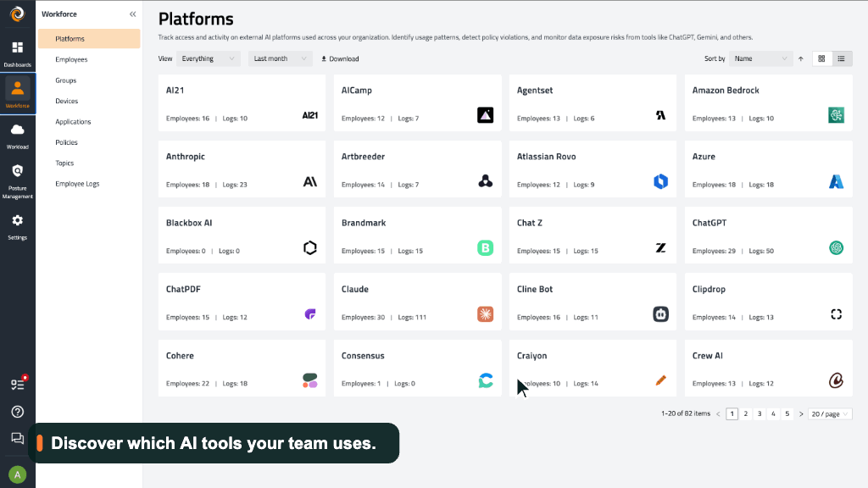Click the Blackbox AI hexagon icon
The width and height of the screenshot is (868, 488).
(x=310, y=248)
